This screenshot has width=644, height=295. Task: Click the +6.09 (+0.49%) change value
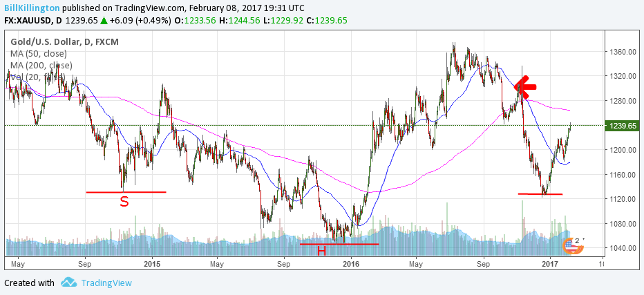[140, 21]
